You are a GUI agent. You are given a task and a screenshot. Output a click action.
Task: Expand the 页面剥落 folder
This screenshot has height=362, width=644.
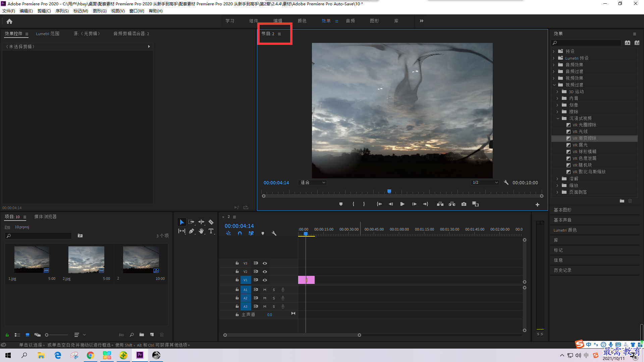[x=557, y=192]
